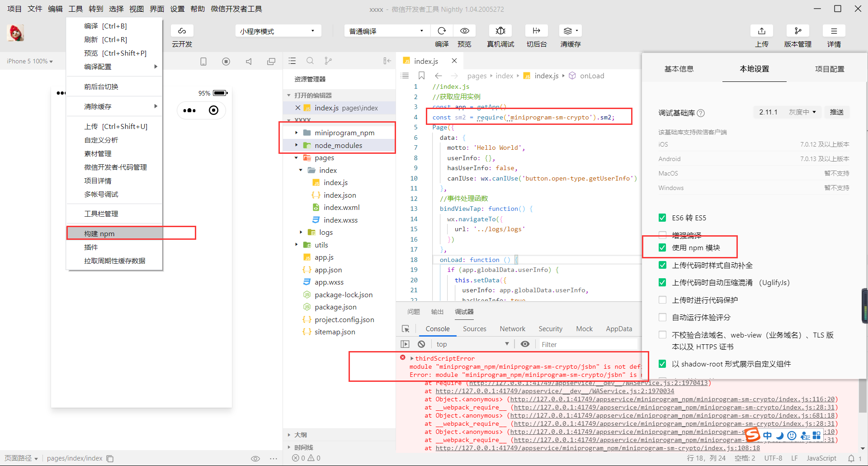Toggle 上传代码时样式自动补全 checkbox
Viewport: 868px width, 466px height.
click(662, 265)
